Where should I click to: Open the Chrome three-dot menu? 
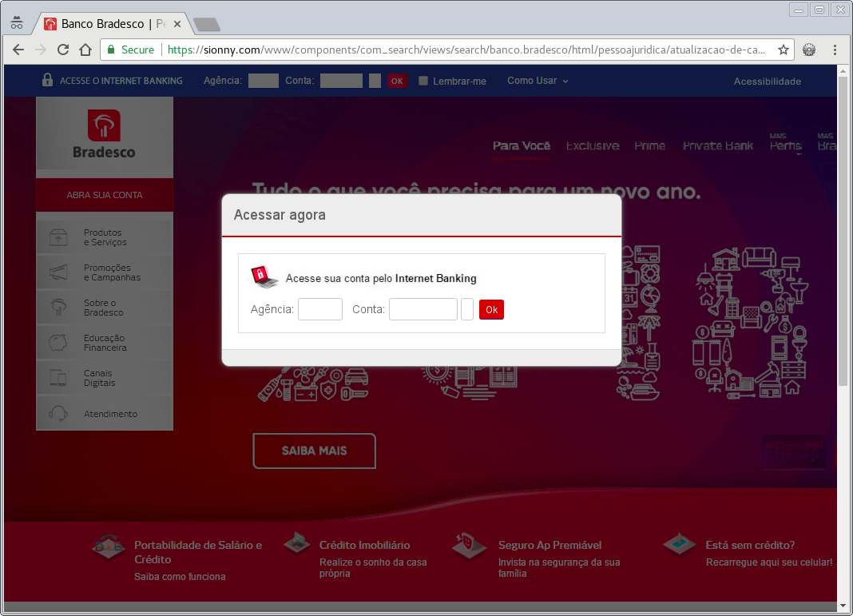pyautogui.click(x=835, y=50)
